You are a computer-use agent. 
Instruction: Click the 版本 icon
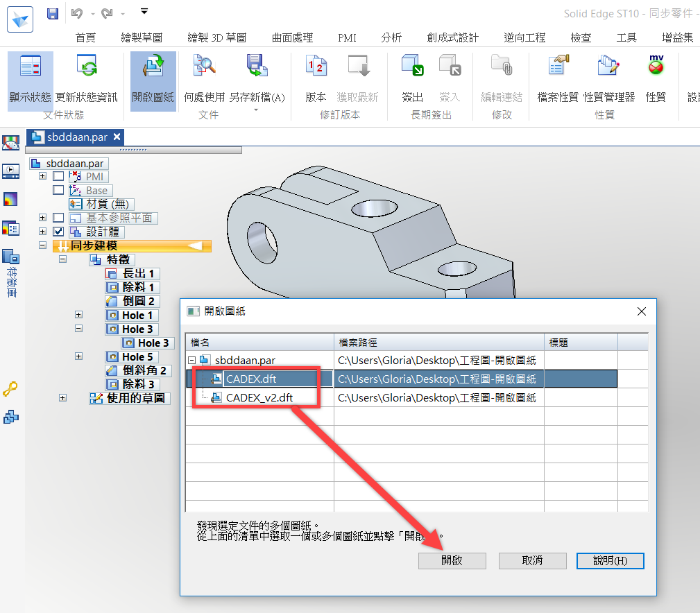click(x=316, y=66)
